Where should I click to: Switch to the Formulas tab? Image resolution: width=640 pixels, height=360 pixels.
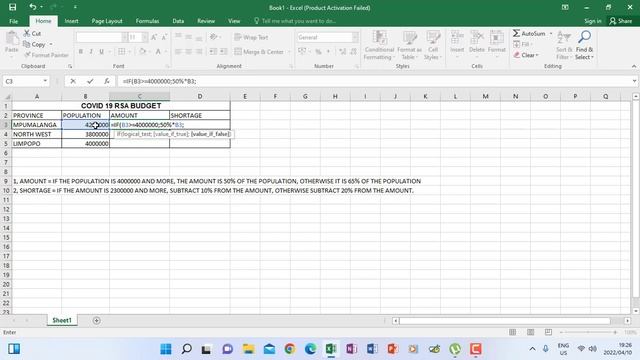[x=147, y=21]
